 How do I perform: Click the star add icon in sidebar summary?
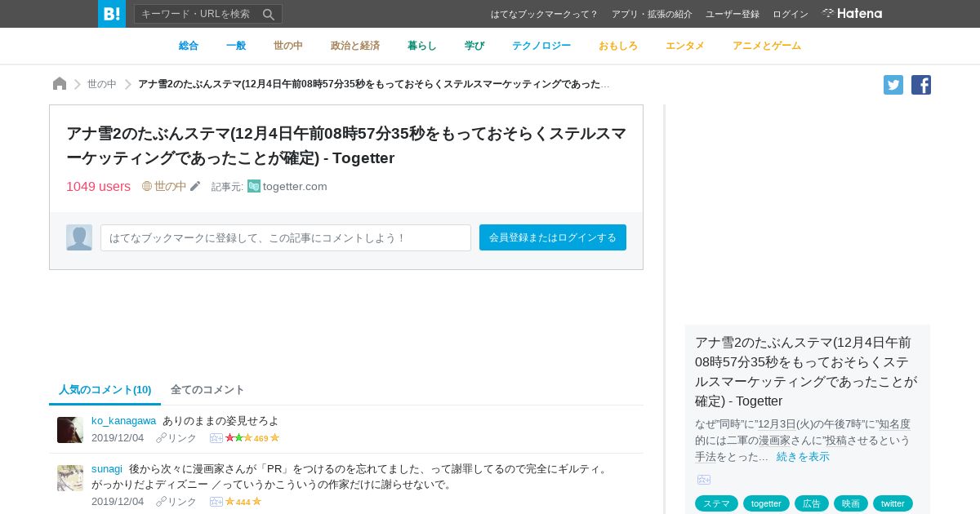(704, 480)
